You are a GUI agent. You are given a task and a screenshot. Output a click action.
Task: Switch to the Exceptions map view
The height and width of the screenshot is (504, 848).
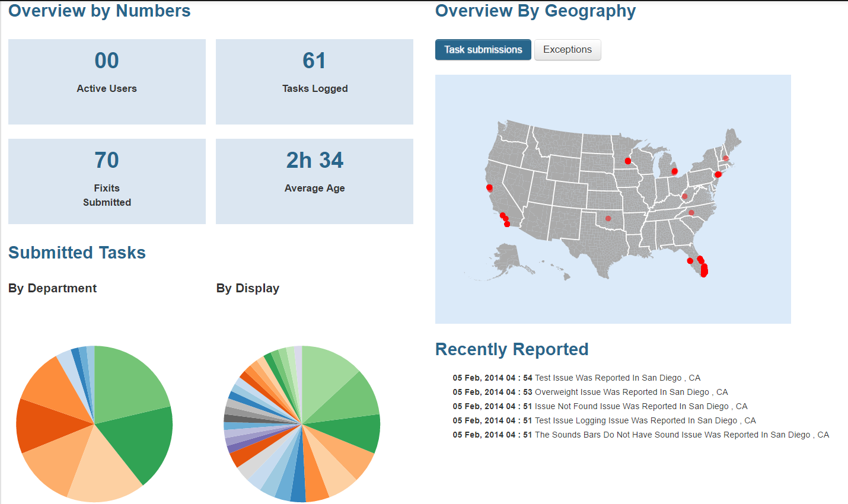point(567,50)
